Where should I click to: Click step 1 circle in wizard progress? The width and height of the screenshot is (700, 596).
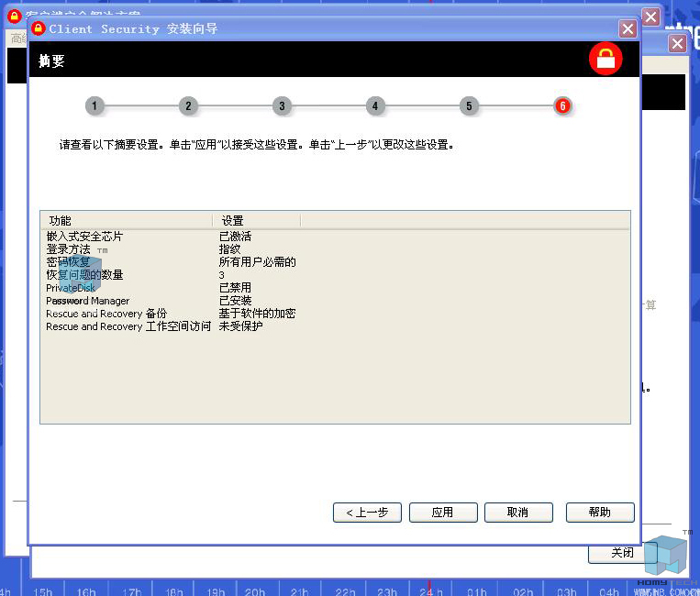[x=94, y=106]
